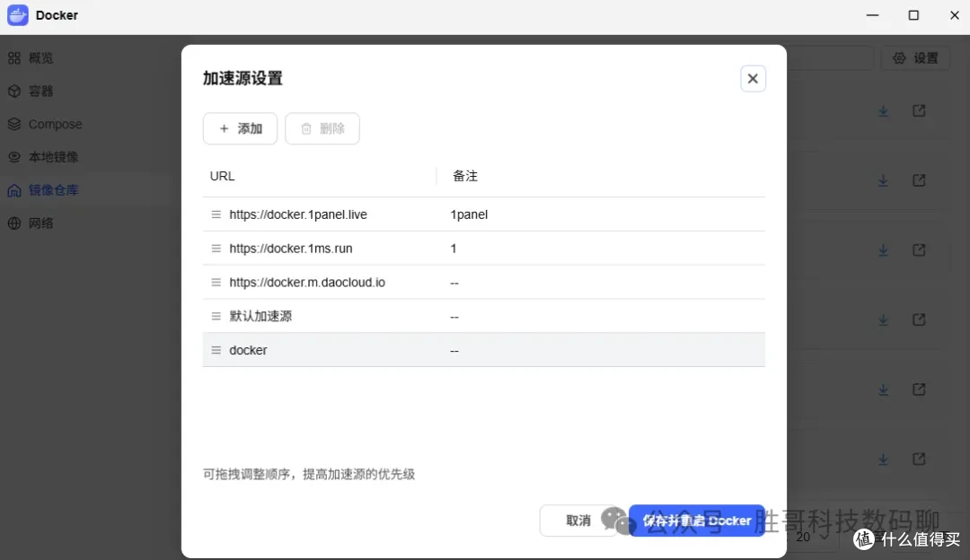Click the third download icon in background list
The width and height of the screenshot is (970, 560).
884,250
